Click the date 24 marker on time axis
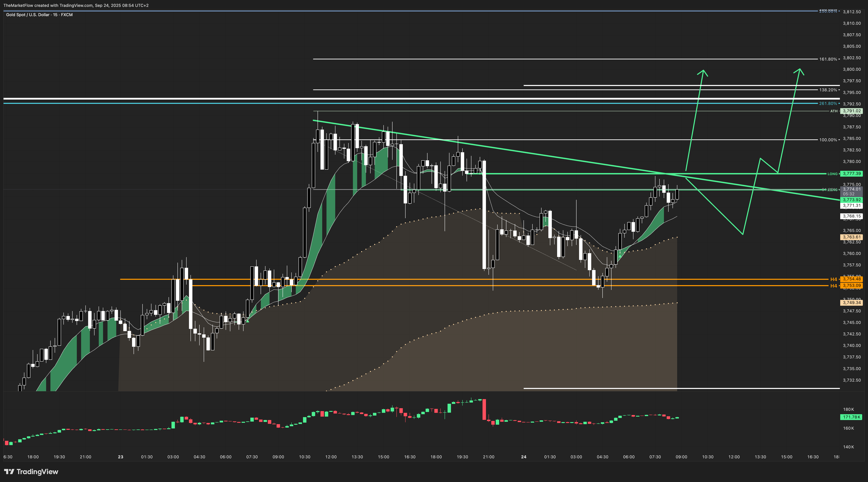The height and width of the screenshot is (482, 868). (x=524, y=457)
